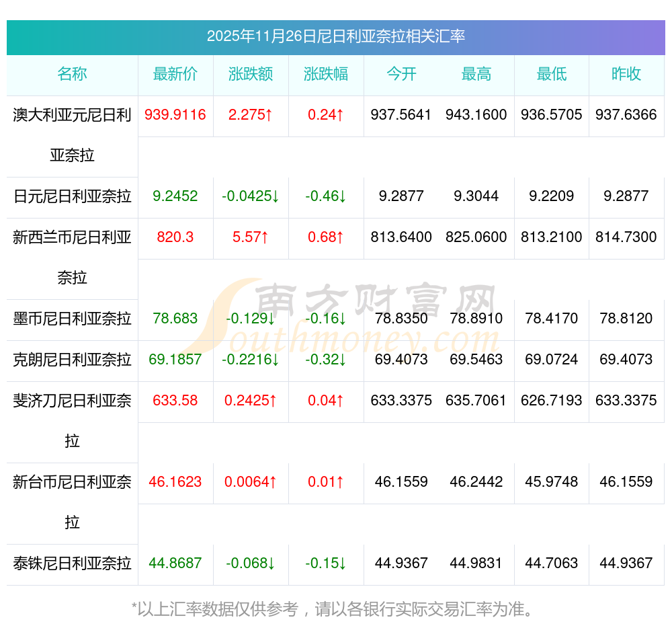Click the 2025年11月26日 exchange rate title banner

tap(336, 36)
